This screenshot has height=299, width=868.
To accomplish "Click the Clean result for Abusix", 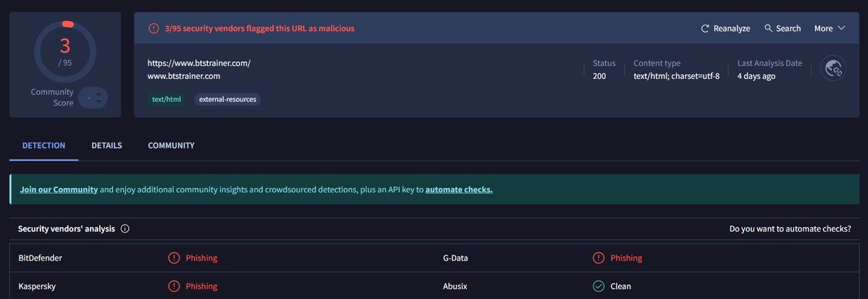I will pyautogui.click(x=620, y=286).
